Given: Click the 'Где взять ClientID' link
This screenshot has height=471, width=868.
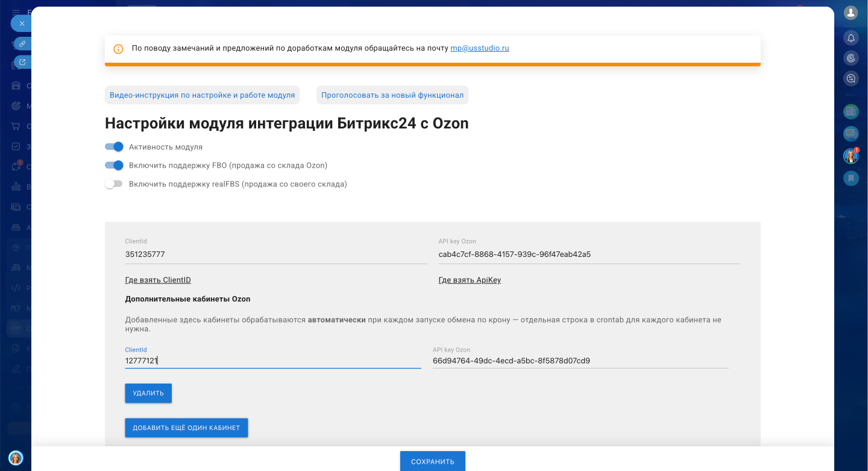Looking at the screenshot, I should (x=158, y=280).
